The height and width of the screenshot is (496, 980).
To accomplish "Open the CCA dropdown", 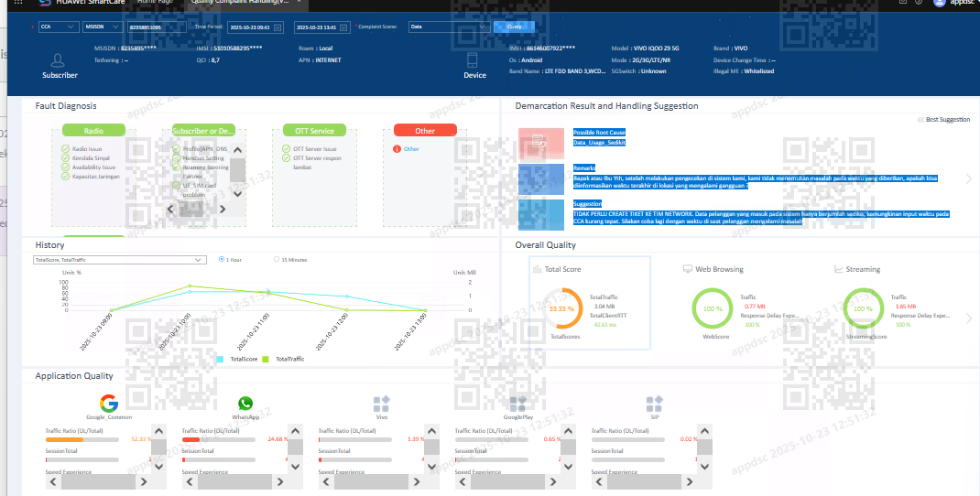I will point(58,27).
